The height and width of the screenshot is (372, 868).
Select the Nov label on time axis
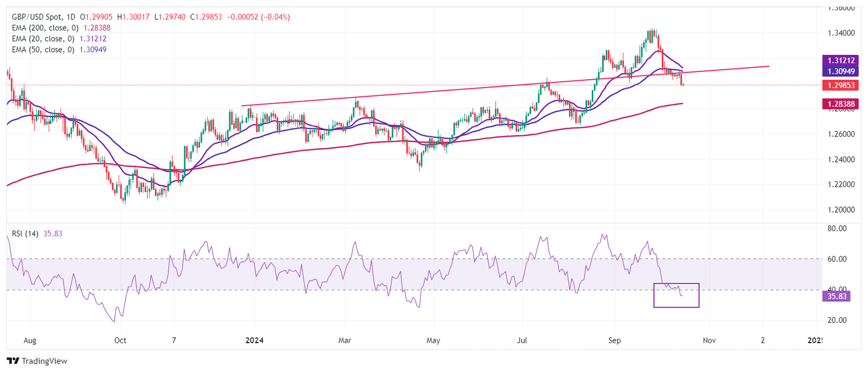(709, 341)
